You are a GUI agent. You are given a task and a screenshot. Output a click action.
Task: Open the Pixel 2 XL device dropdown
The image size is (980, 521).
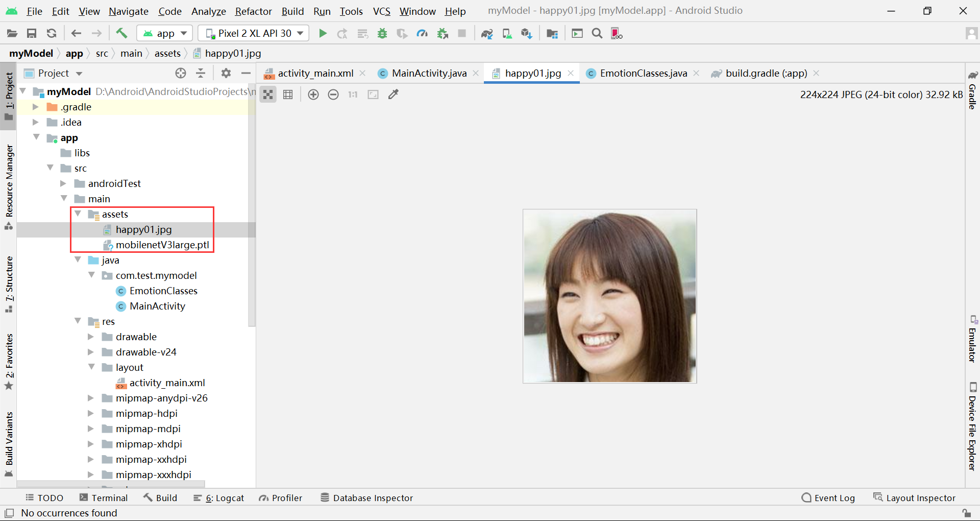(x=254, y=34)
